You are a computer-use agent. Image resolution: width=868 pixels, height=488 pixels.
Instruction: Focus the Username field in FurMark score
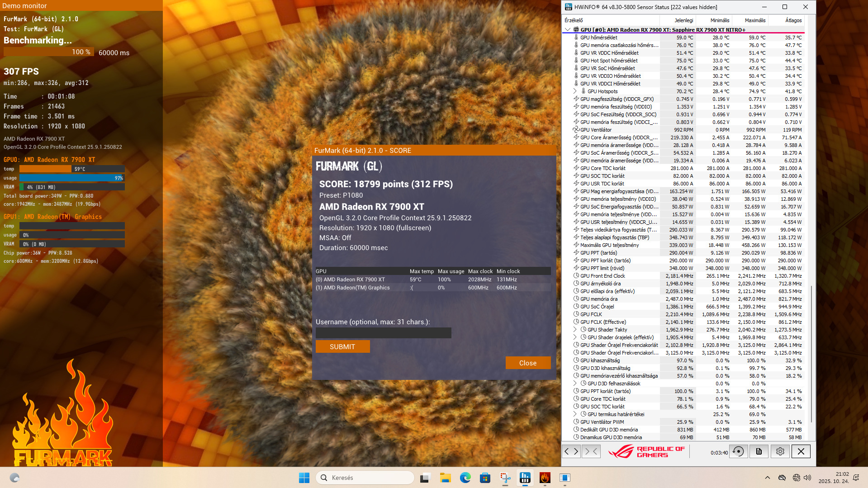384,333
